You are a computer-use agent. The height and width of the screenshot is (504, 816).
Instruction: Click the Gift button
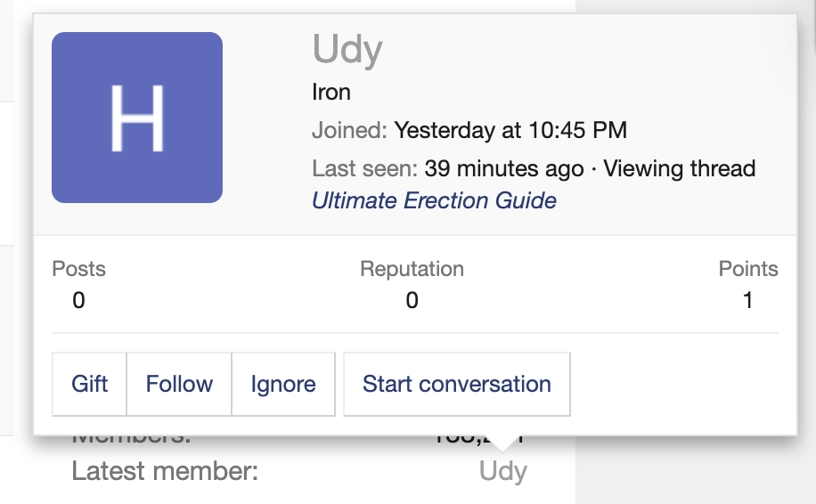coord(89,385)
